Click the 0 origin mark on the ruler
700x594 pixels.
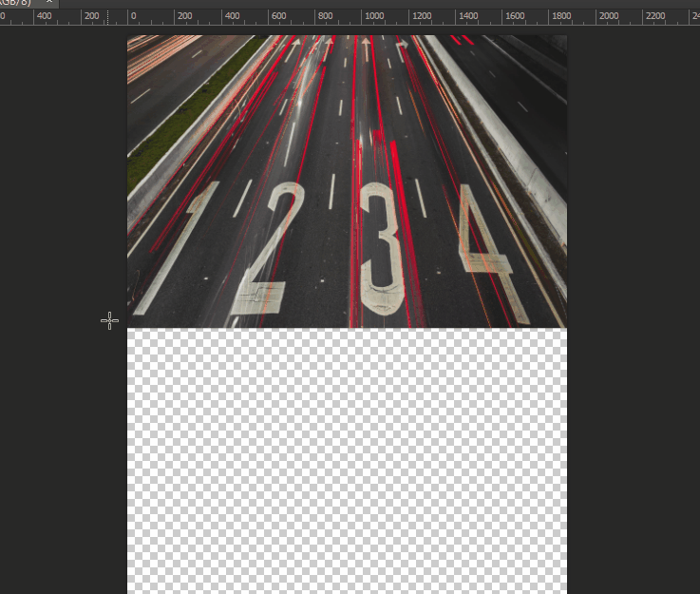pos(132,16)
